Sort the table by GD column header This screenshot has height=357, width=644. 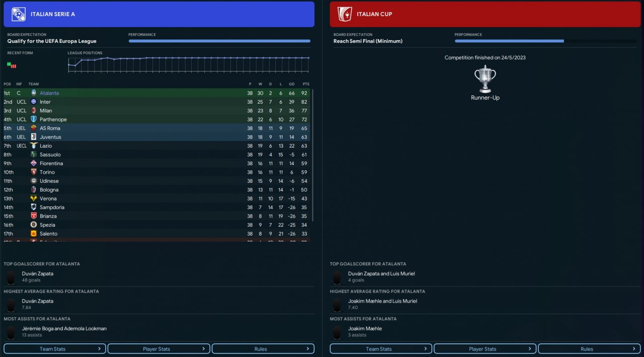[x=291, y=84]
